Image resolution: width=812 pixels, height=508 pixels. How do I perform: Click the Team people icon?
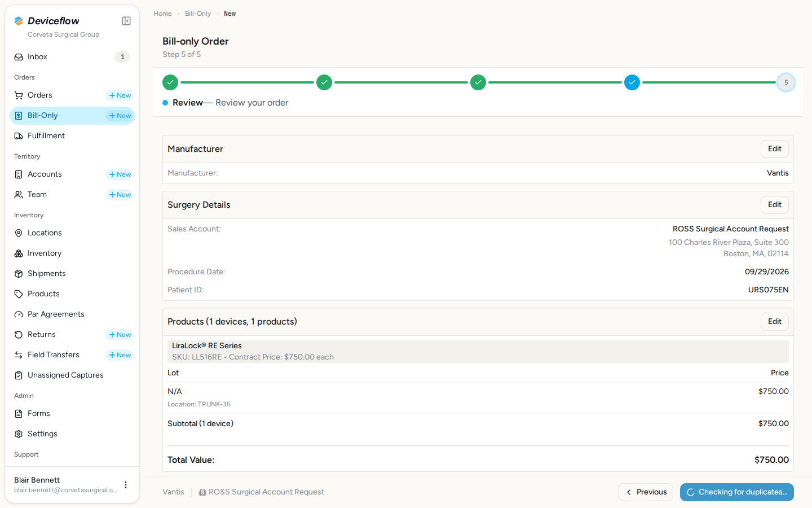click(19, 195)
